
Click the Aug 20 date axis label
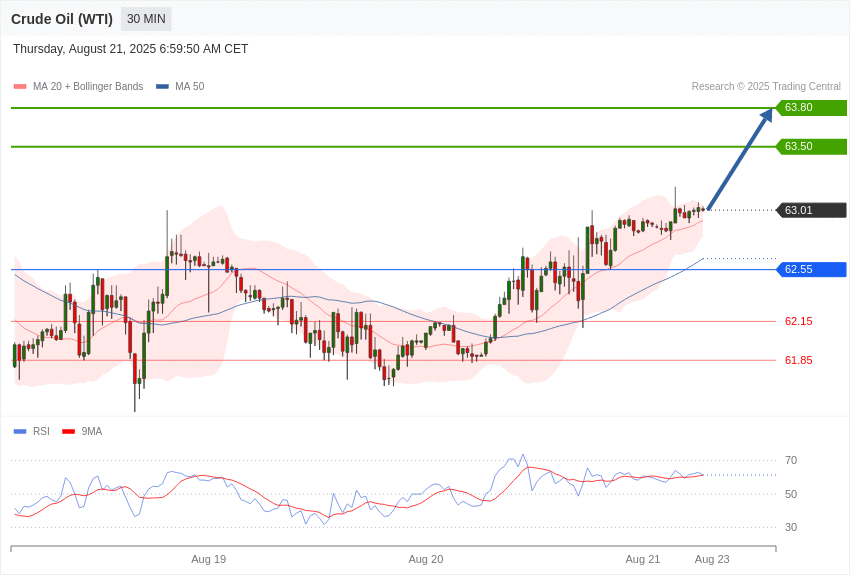426,559
